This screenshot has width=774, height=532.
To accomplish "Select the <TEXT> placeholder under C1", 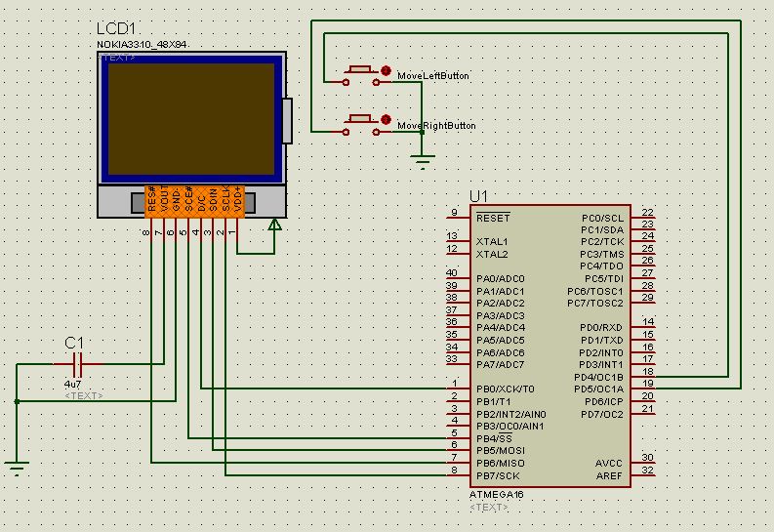I will (x=84, y=395).
